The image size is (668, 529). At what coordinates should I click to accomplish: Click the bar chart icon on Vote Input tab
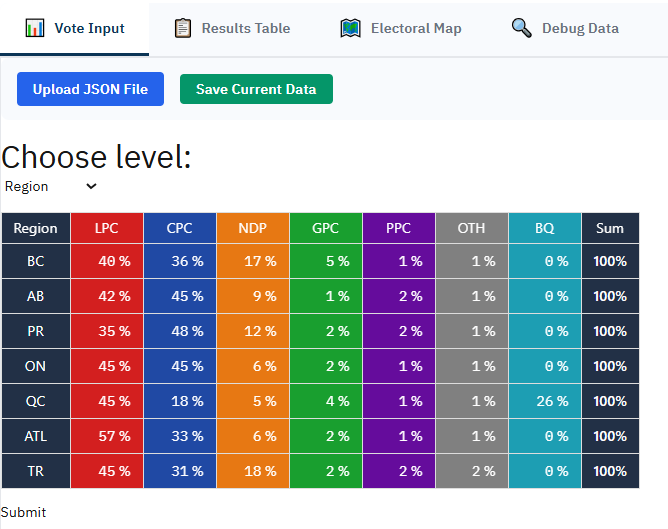pyautogui.click(x=35, y=28)
